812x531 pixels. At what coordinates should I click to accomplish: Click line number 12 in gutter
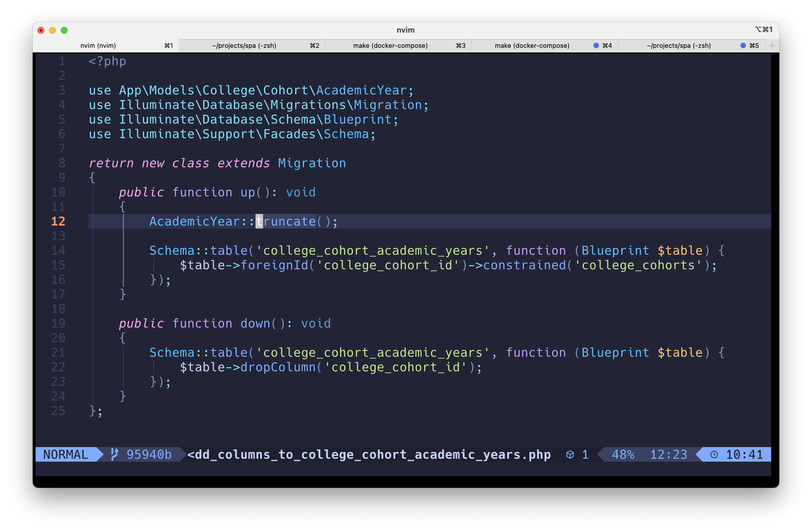click(58, 221)
